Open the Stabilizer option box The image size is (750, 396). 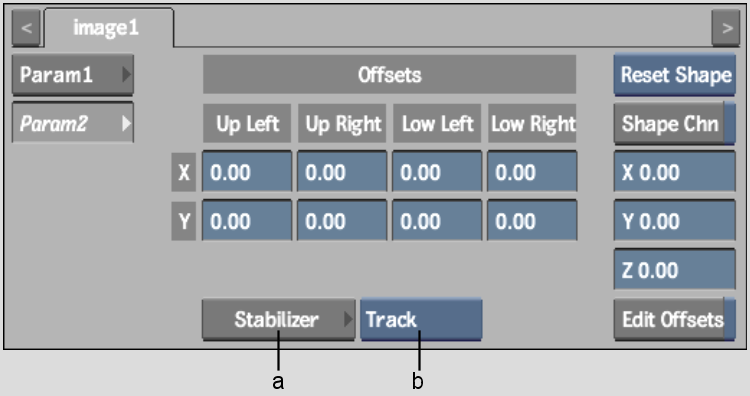click(x=278, y=319)
